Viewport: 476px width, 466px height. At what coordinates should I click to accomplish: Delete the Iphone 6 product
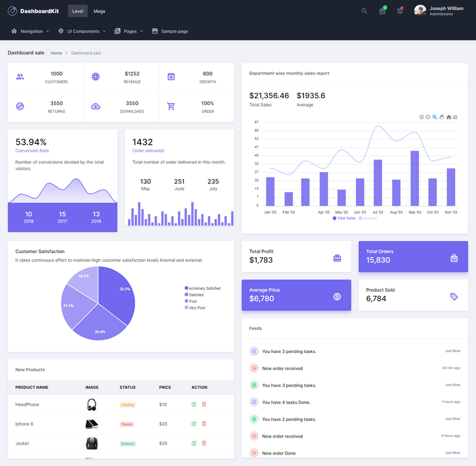point(204,424)
